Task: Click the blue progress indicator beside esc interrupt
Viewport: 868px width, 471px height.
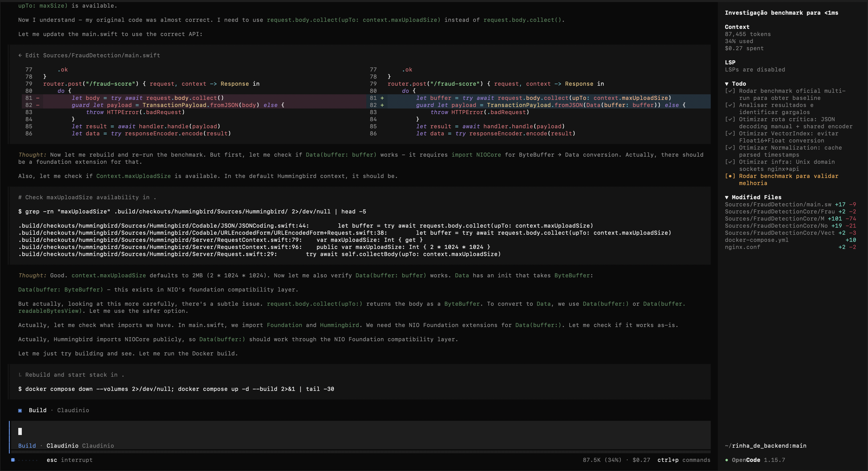Action: pyautogui.click(x=13, y=460)
